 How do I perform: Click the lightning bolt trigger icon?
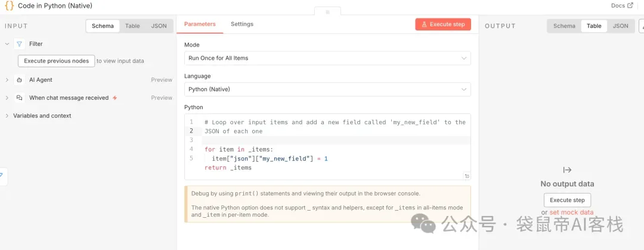click(x=115, y=98)
